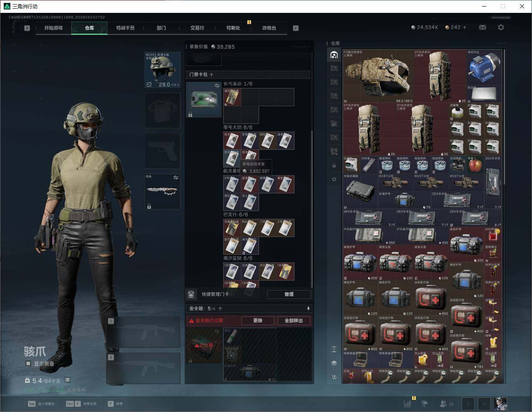Click the auto-sort icon at warehouse sidebar bottom
Viewport: 532px width, 412px height.
[x=334, y=377]
